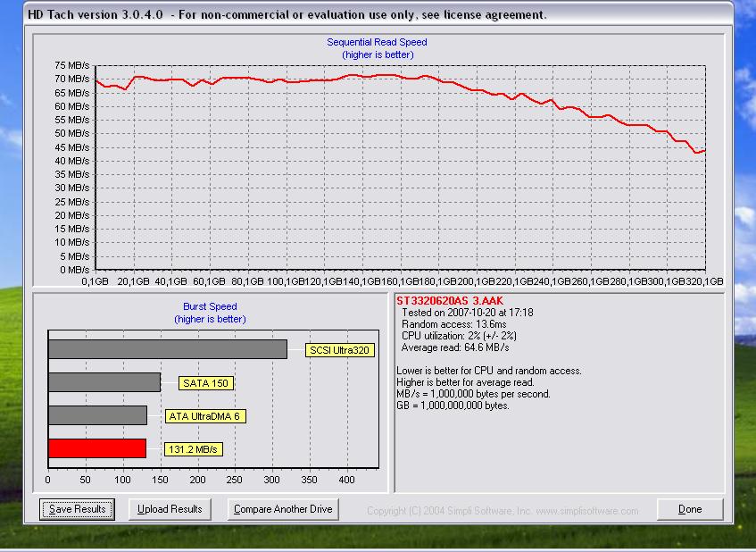756x552 pixels.
Task: Click the 400 label on burst axis
Action: [x=346, y=480]
